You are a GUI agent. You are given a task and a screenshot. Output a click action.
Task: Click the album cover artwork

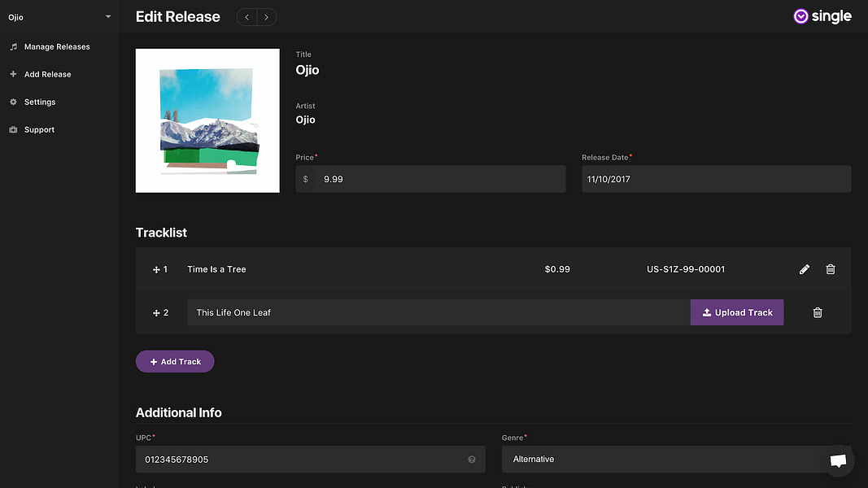[207, 120]
